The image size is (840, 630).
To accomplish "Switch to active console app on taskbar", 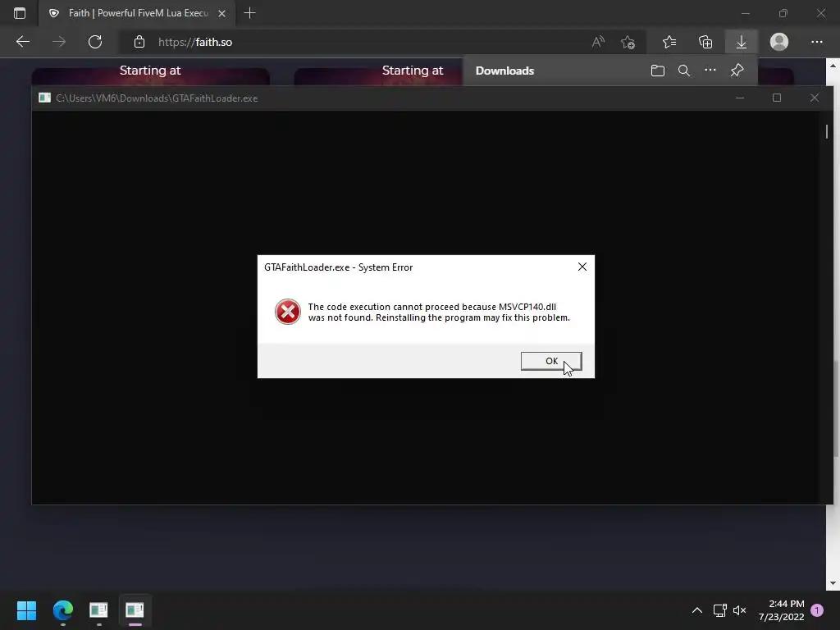I will click(135, 610).
